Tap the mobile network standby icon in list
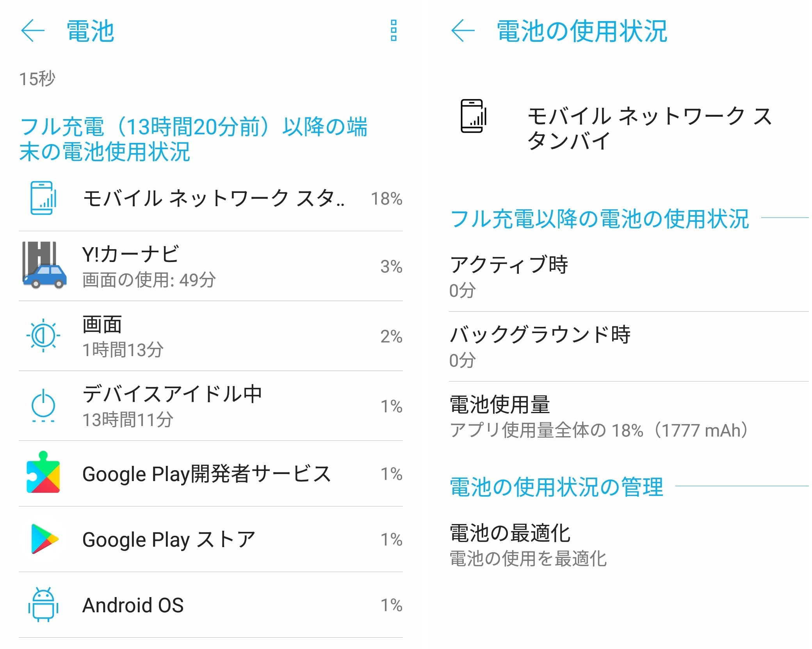The height and width of the screenshot is (649, 812). (43, 198)
